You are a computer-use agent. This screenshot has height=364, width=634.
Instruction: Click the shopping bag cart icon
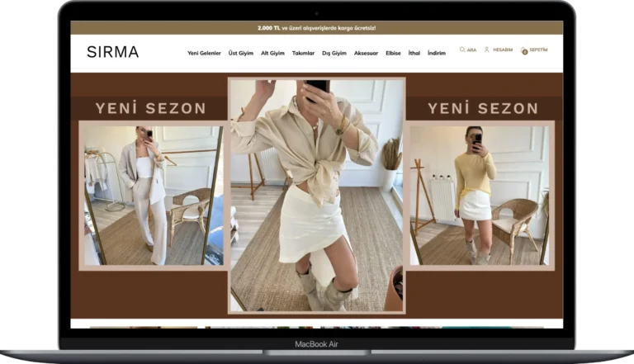pos(524,50)
